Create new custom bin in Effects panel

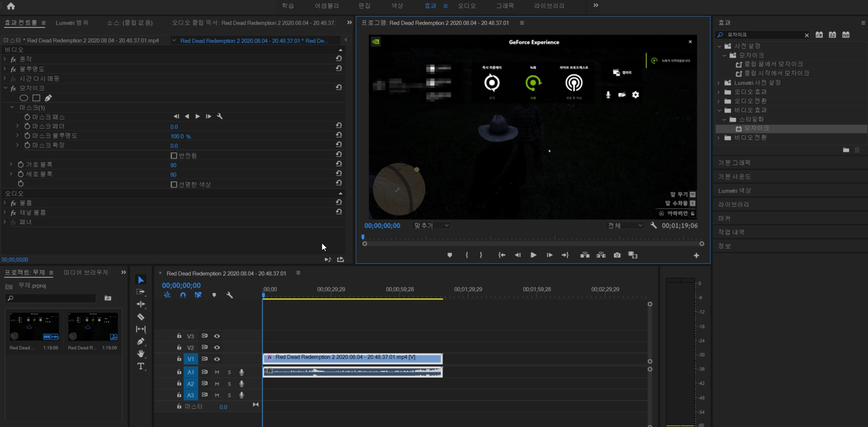pyautogui.click(x=846, y=150)
